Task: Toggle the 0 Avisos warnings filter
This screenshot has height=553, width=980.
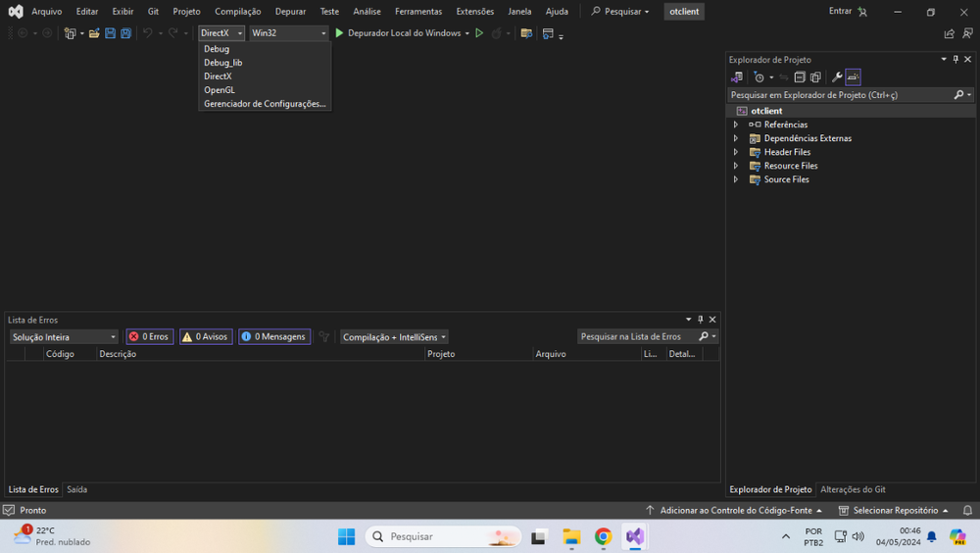Action: [205, 336]
